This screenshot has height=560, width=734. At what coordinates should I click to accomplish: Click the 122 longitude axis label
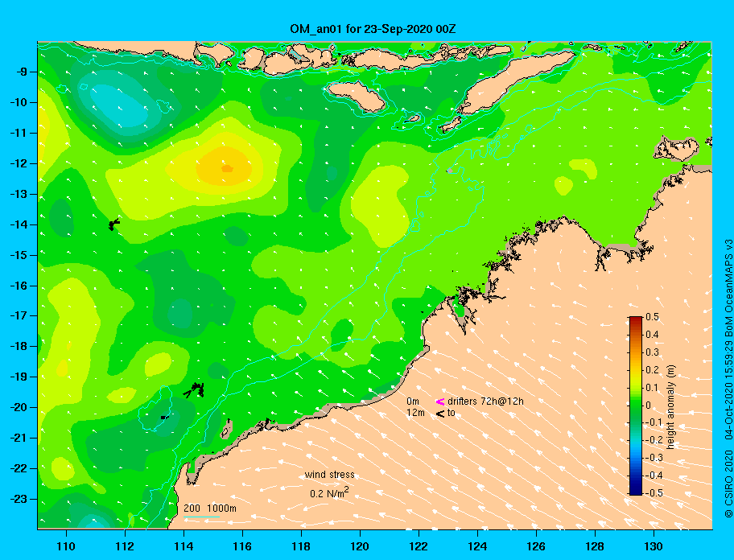click(419, 546)
